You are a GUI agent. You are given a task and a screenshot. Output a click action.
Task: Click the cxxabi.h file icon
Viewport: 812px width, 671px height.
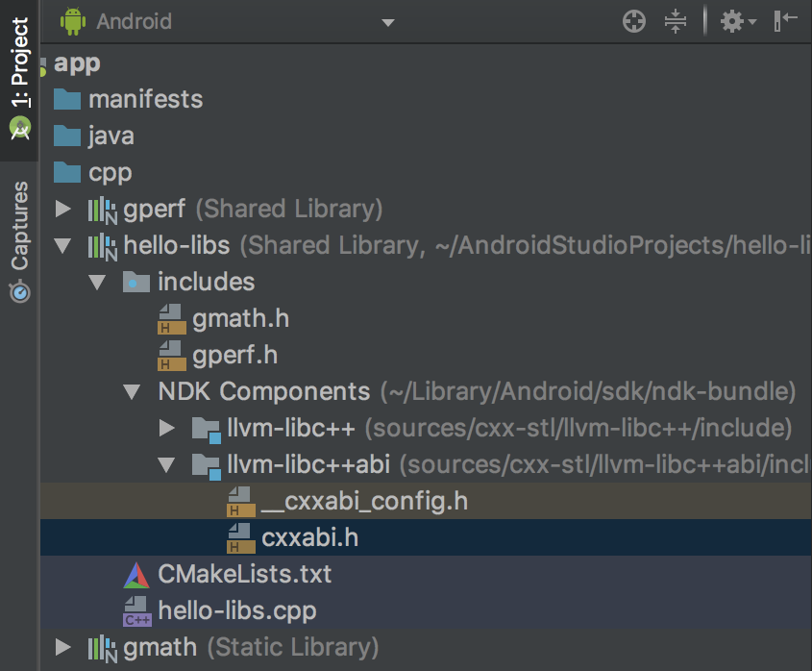click(x=241, y=537)
